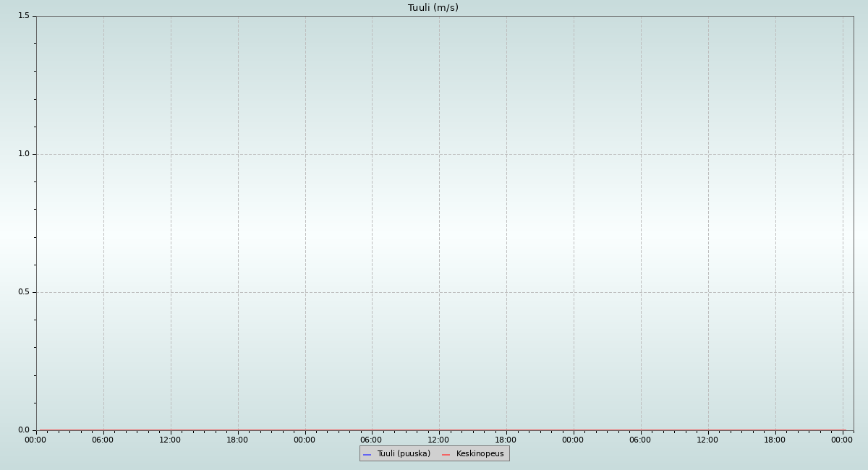Click the third 00:00 x-axis label
This screenshot has width=868, height=470.
[573, 440]
